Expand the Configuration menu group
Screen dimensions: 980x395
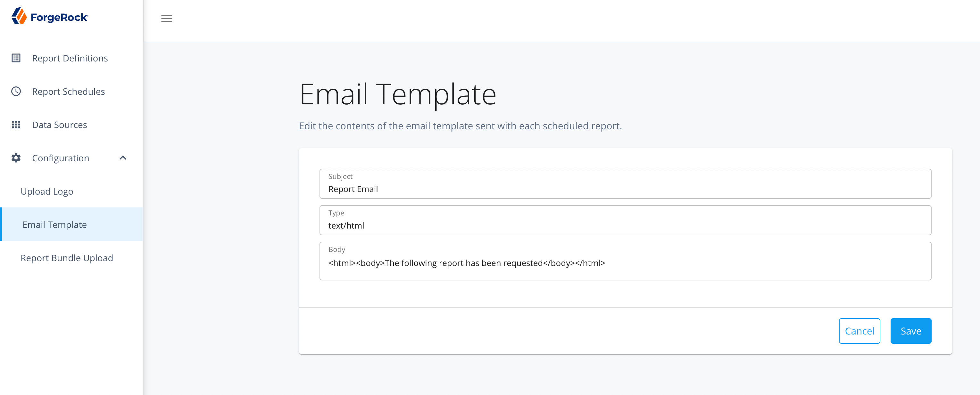tap(61, 158)
